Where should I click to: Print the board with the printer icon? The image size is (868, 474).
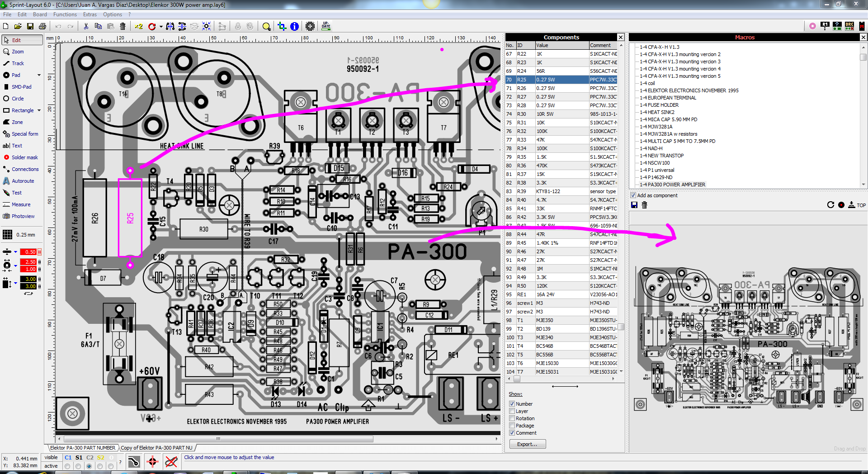[42, 26]
